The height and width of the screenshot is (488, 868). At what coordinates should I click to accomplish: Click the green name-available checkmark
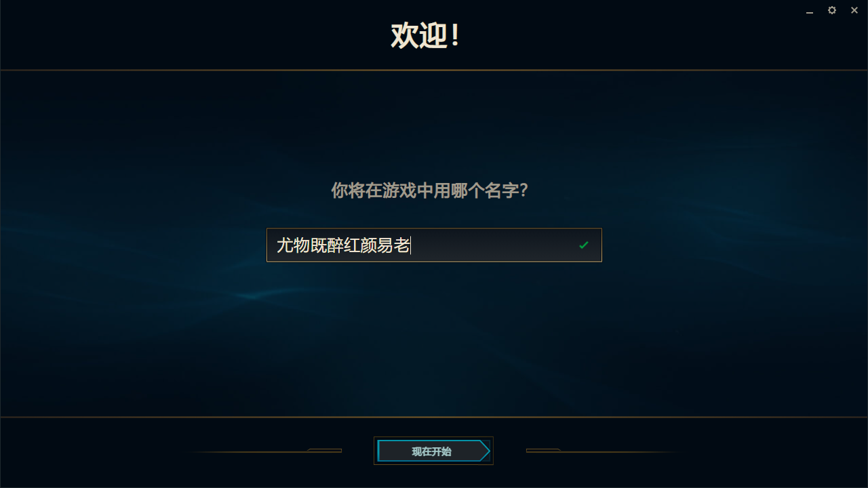coord(584,245)
